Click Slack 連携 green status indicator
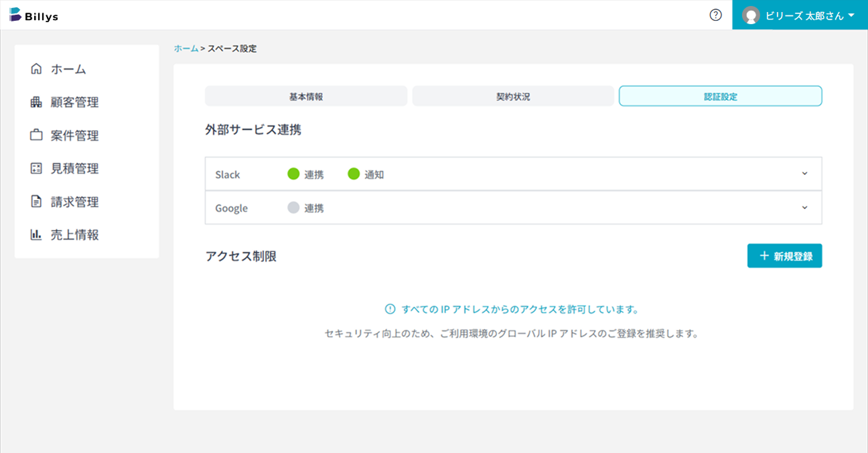 [293, 174]
